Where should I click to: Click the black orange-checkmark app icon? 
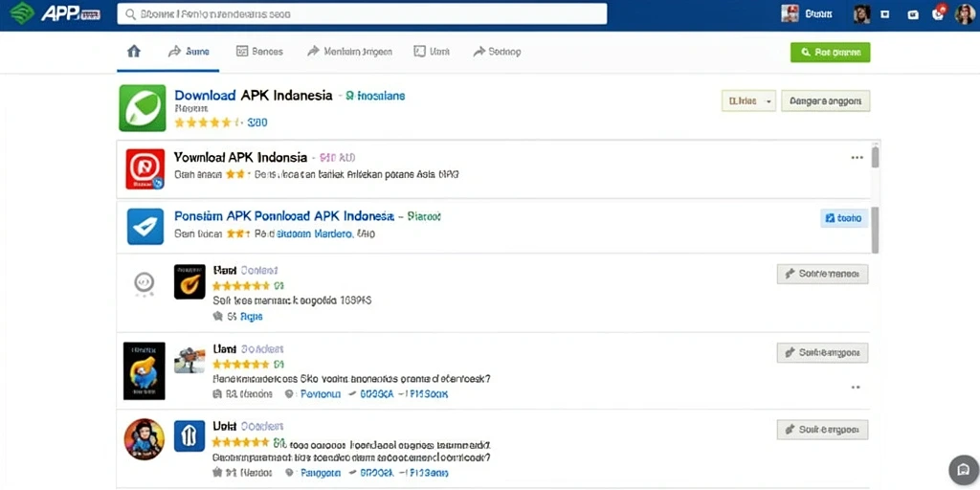(189, 281)
